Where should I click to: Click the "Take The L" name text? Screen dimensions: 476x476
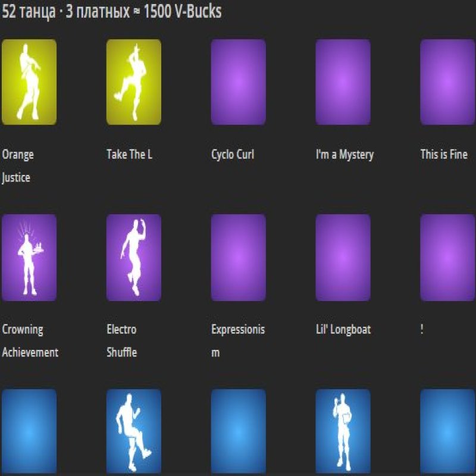(x=129, y=155)
